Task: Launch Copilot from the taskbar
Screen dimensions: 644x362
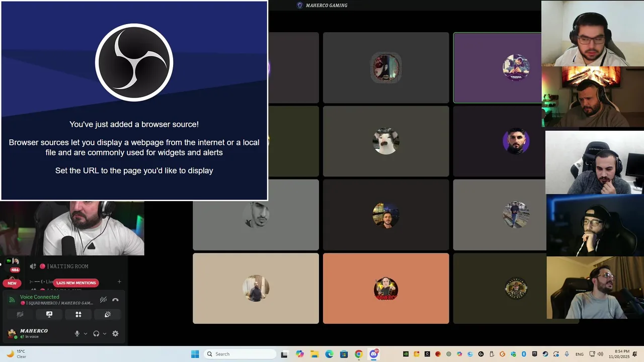Action: (x=300, y=354)
